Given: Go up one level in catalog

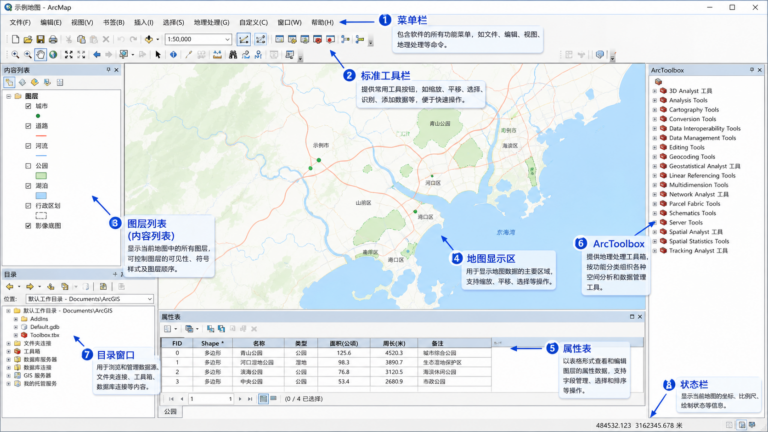Looking at the screenshot, I should coord(50,287).
